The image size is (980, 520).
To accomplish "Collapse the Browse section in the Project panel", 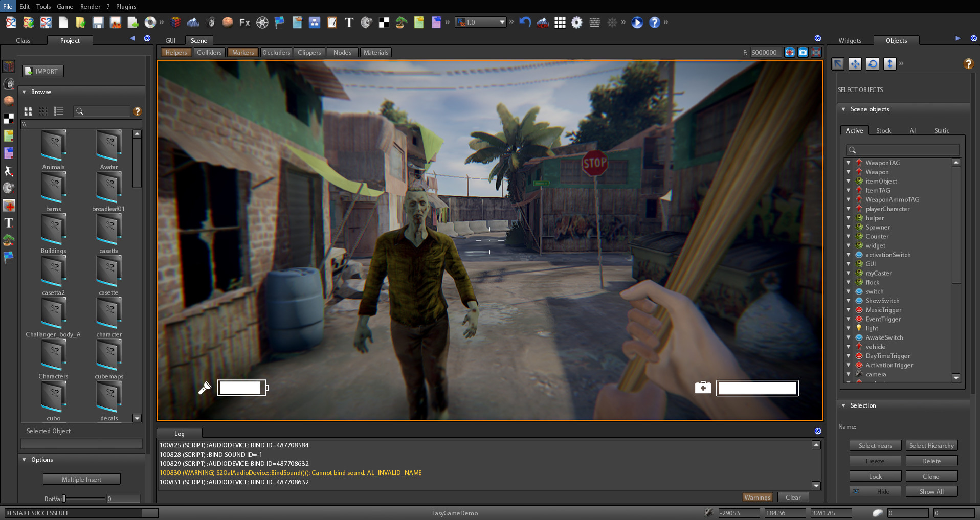I will point(24,92).
